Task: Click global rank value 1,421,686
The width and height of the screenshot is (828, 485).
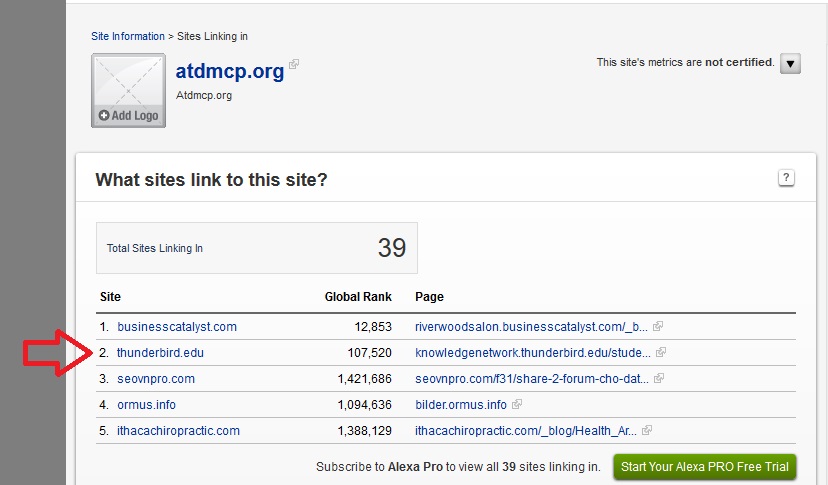Action: click(365, 379)
